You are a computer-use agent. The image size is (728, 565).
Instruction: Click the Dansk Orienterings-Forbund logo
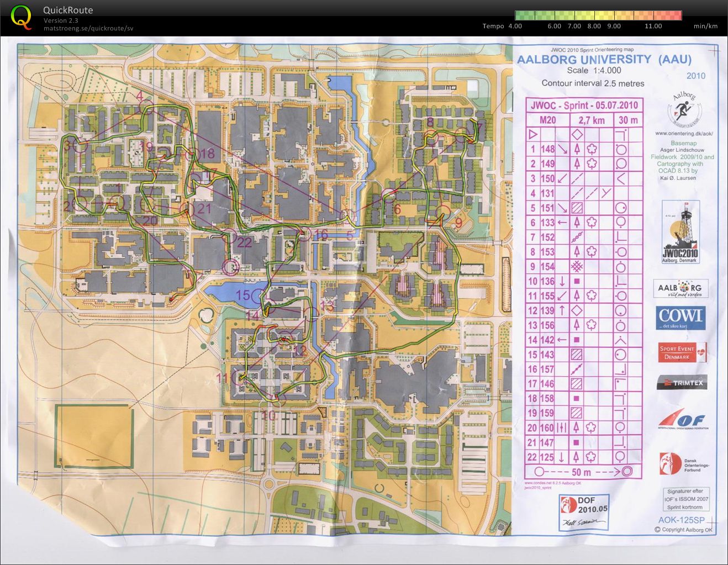684,463
